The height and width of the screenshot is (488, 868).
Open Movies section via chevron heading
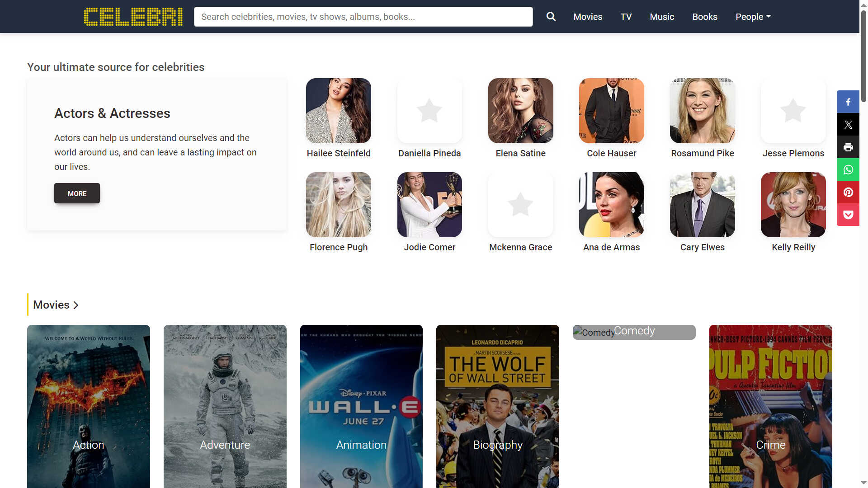tap(56, 305)
